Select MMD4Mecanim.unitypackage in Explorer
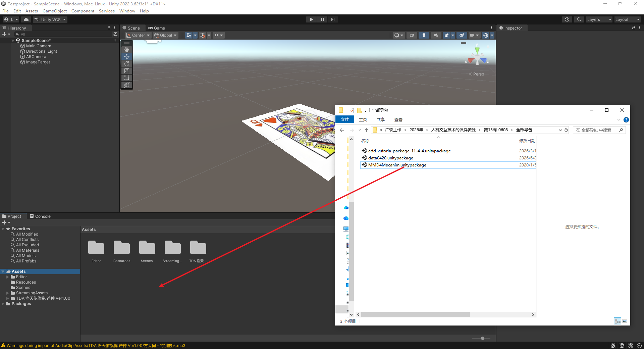 pyautogui.click(x=397, y=165)
